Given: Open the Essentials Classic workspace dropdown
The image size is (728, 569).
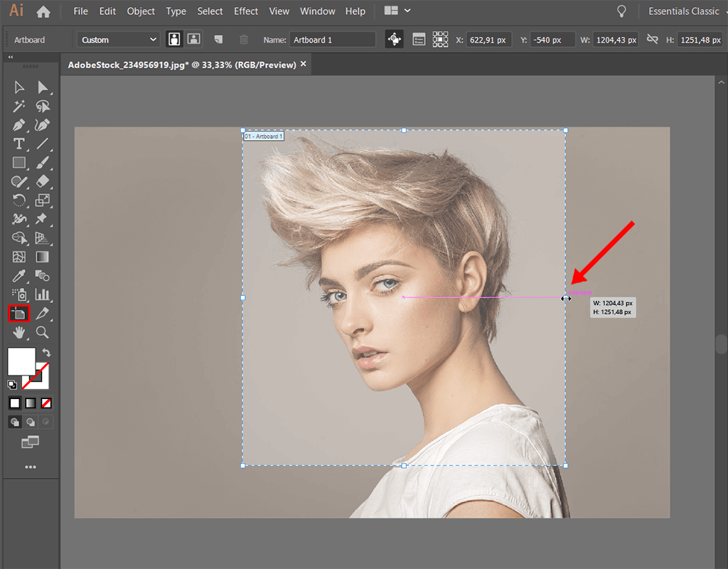Looking at the screenshot, I should [685, 11].
